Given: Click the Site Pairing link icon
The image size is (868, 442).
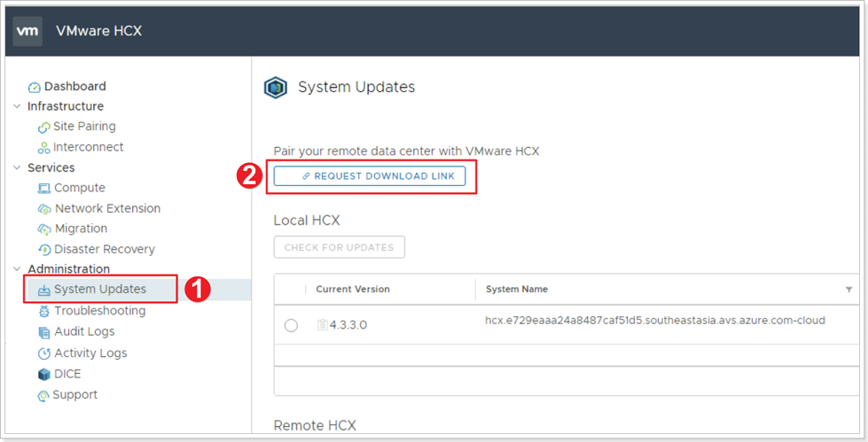Looking at the screenshot, I should click(43, 127).
